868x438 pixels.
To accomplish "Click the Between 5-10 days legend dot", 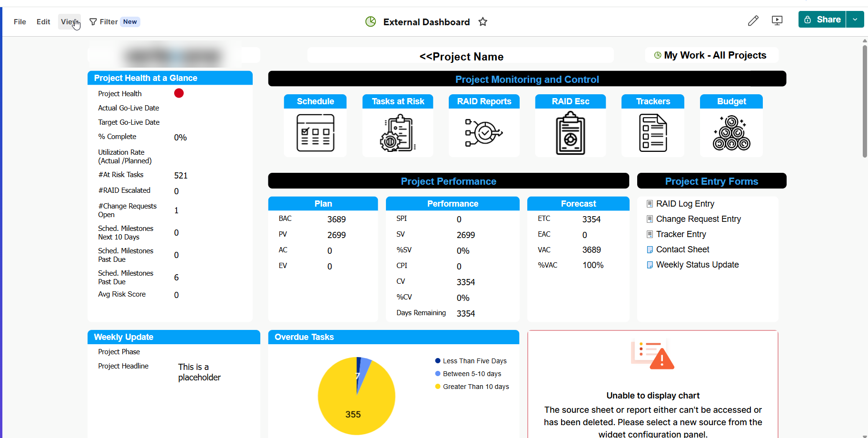I will [438, 374].
